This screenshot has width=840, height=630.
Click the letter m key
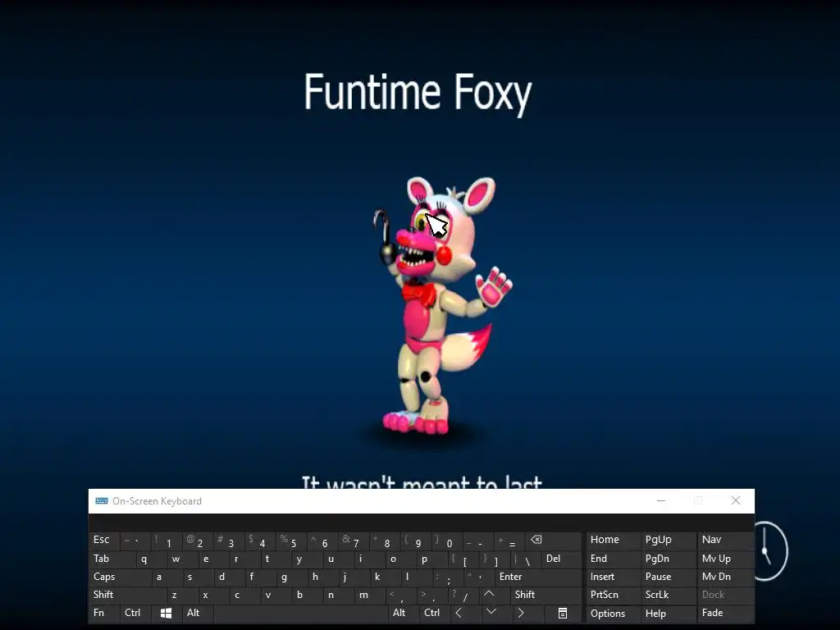[x=369, y=594]
